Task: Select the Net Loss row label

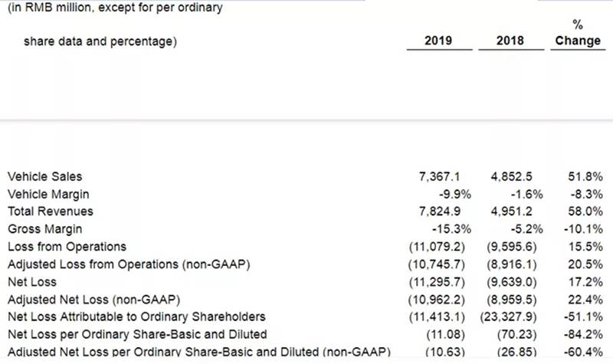Action: 32,282
